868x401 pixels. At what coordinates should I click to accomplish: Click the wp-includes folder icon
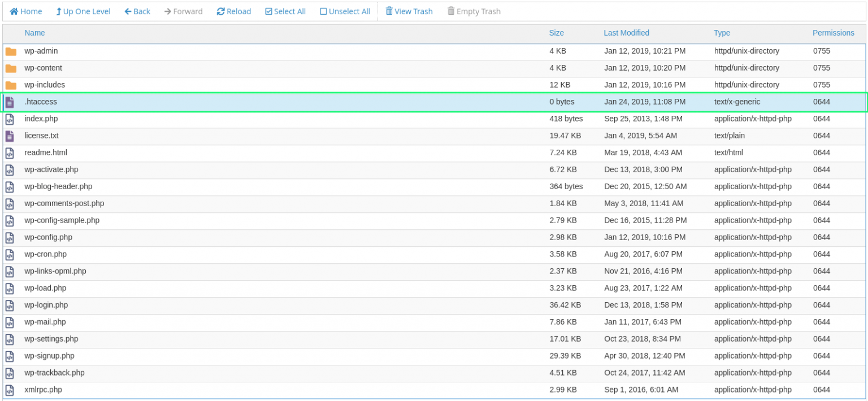[11, 85]
